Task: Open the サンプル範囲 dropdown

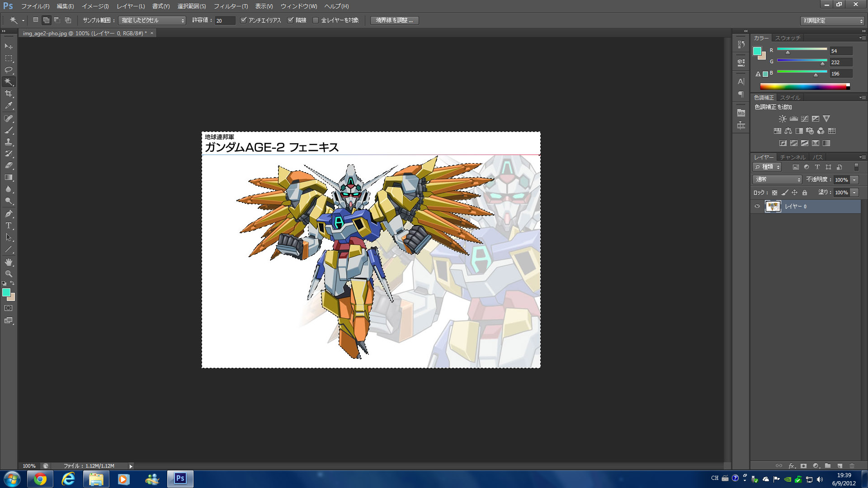Action: click(152, 20)
